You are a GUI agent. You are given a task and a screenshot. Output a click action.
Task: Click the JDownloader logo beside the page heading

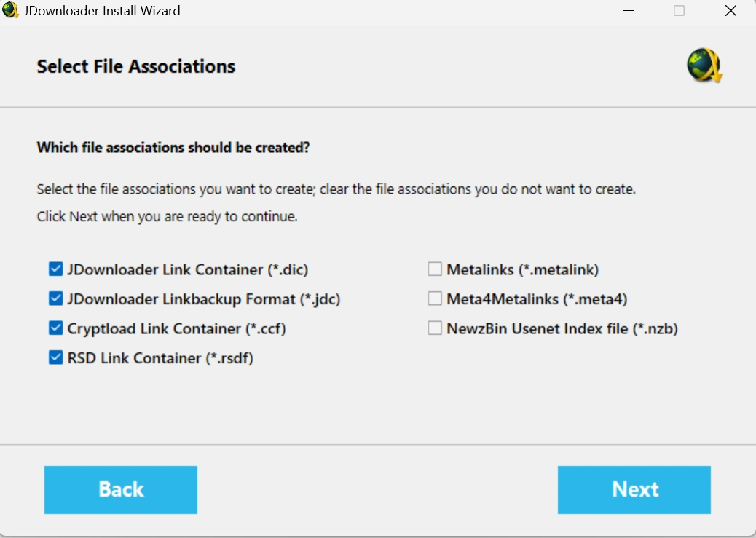(704, 65)
